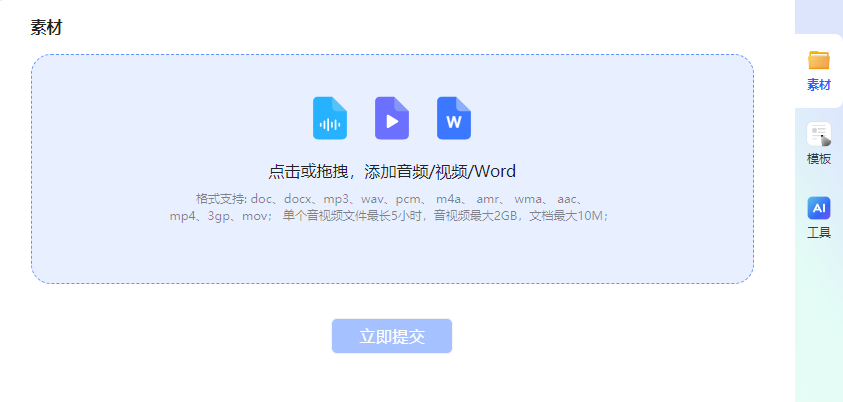Switch to the 工具 sidebar tab label
Screen dimensions: 843x402
pos(819,233)
